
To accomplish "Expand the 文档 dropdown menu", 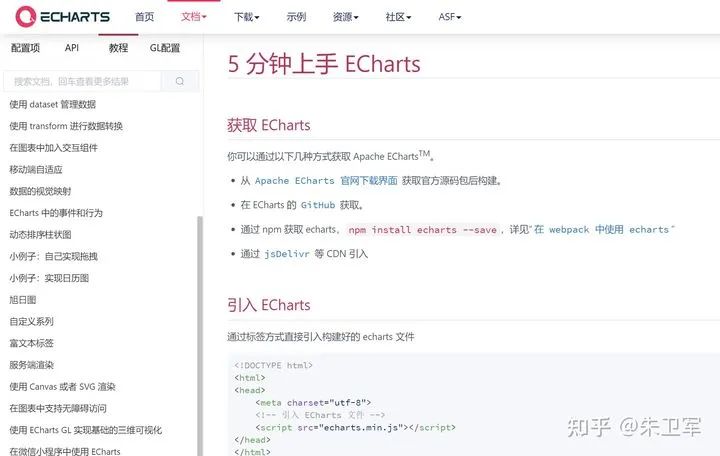I will [x=193, y=17].
